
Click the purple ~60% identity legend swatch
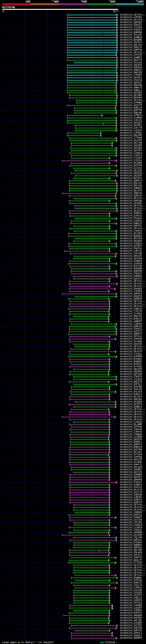coord(73,4)
